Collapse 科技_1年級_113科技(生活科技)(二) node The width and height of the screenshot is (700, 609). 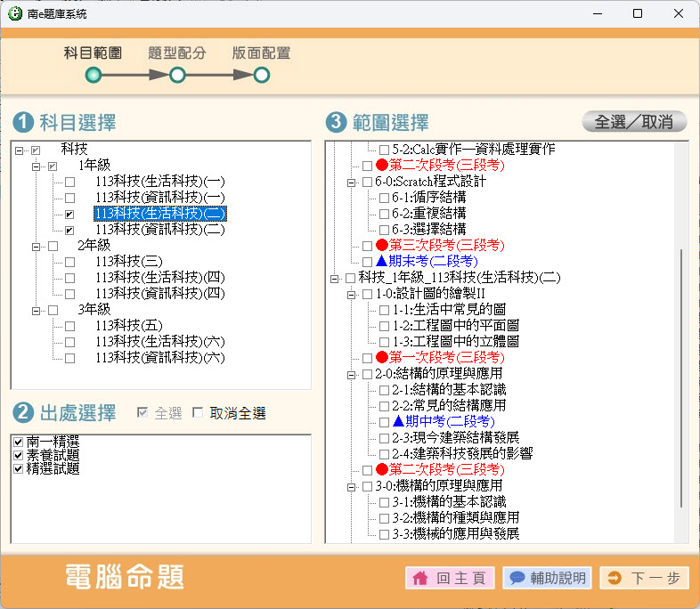(x=334, y=279)
